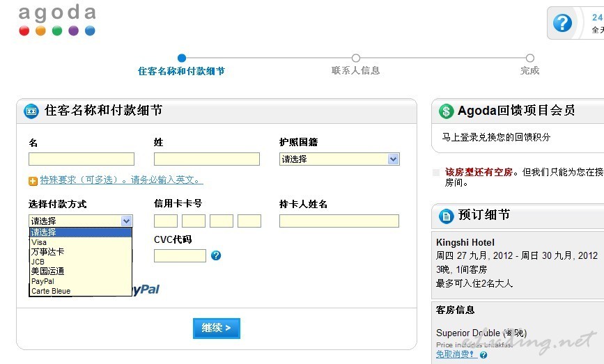
Task: Click the guest details section header icon
Action: click(x=31, y=111)
